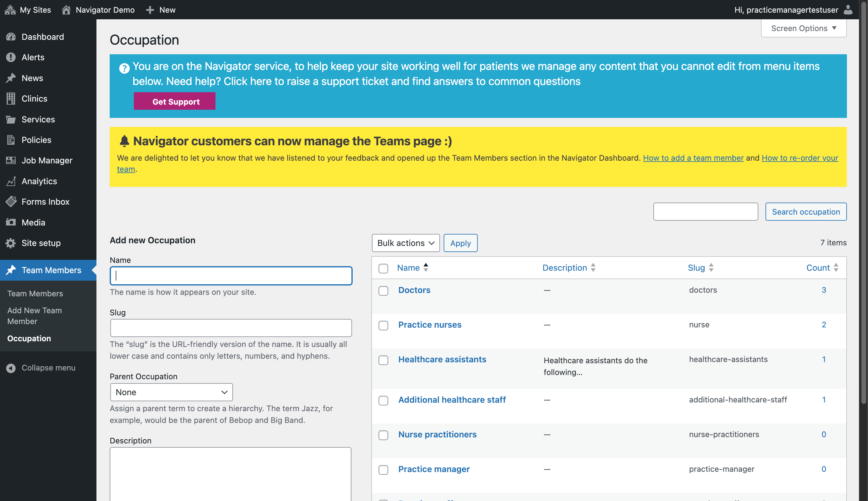Click the Get Support button
The image size is (868, 501).
click(x=175, y=101)
